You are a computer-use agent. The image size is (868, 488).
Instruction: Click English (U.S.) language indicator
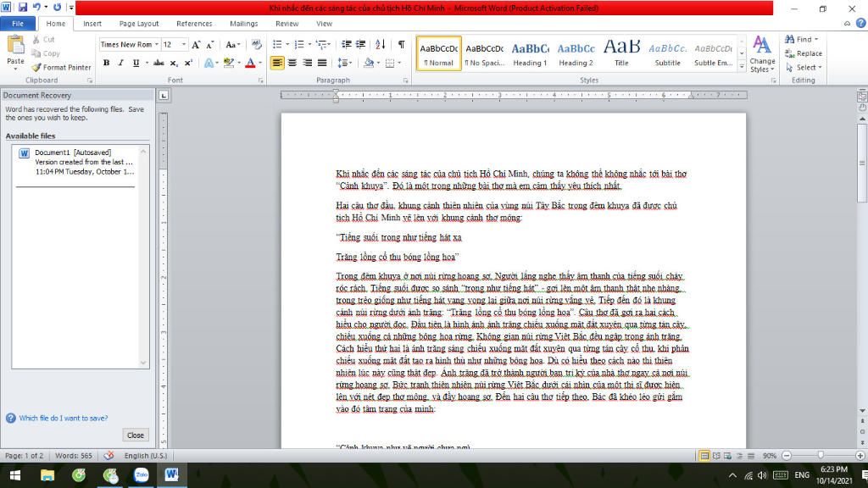146,455
